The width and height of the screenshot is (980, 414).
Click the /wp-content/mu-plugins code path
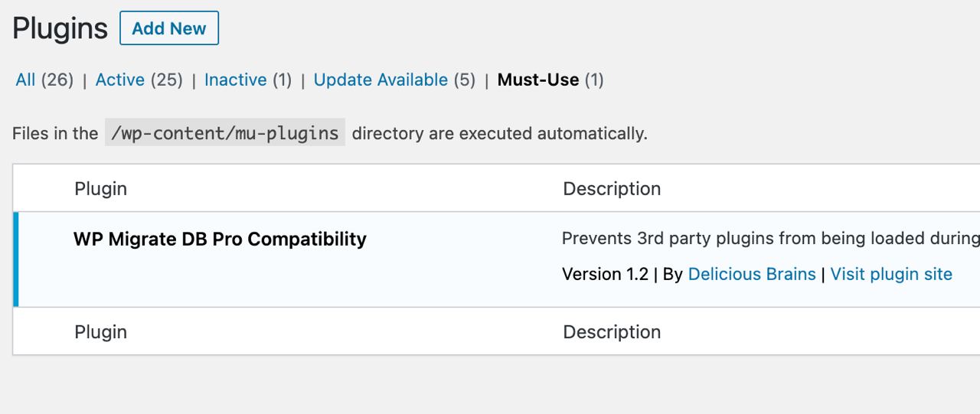(225, 133)
